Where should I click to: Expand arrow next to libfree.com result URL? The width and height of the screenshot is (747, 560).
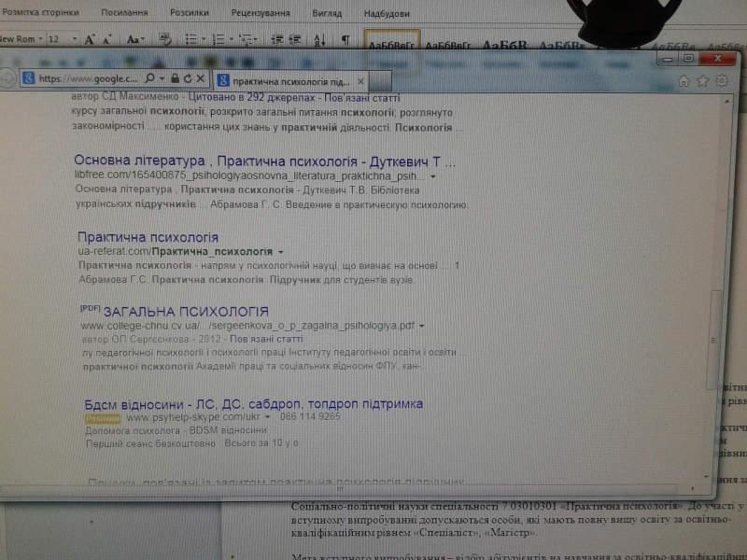[433, 175]
